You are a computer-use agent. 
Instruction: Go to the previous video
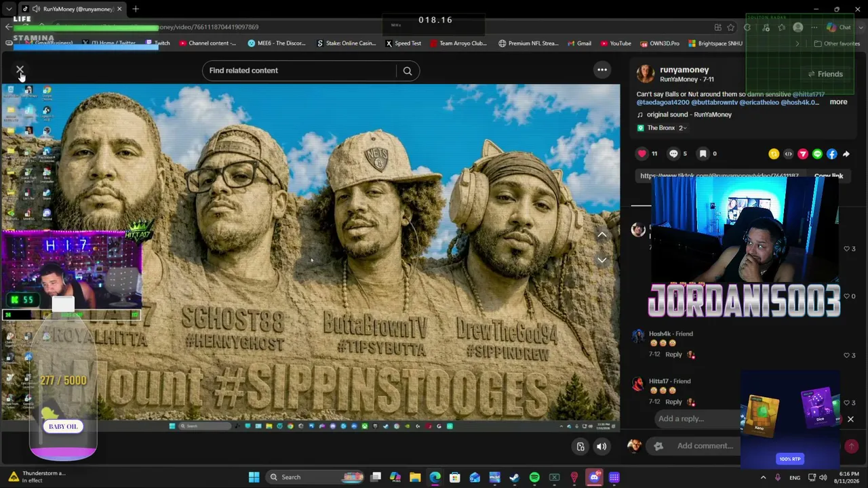[x=601, y=235]
